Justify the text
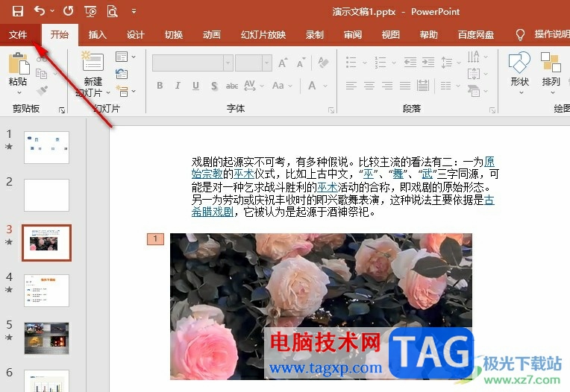The height and width of the screenshot is (392, 570). (x=405, y=86)
